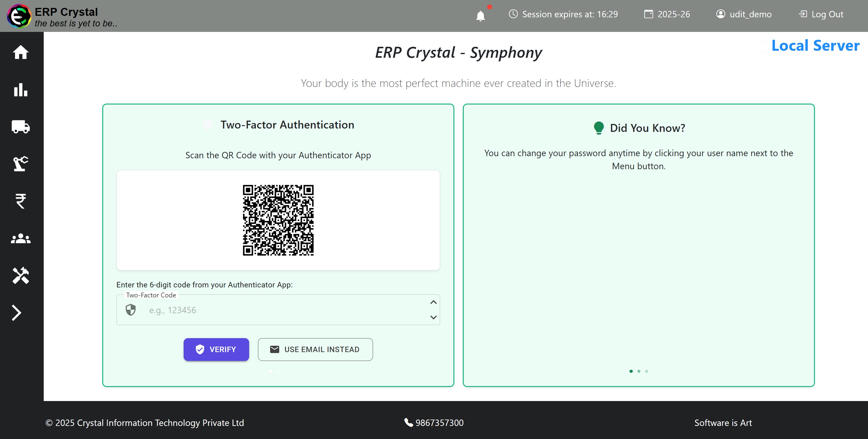Expand the sidebar with the chevron arrow
The height and width of the screenshot is (439, 868).
click(16, 313)
